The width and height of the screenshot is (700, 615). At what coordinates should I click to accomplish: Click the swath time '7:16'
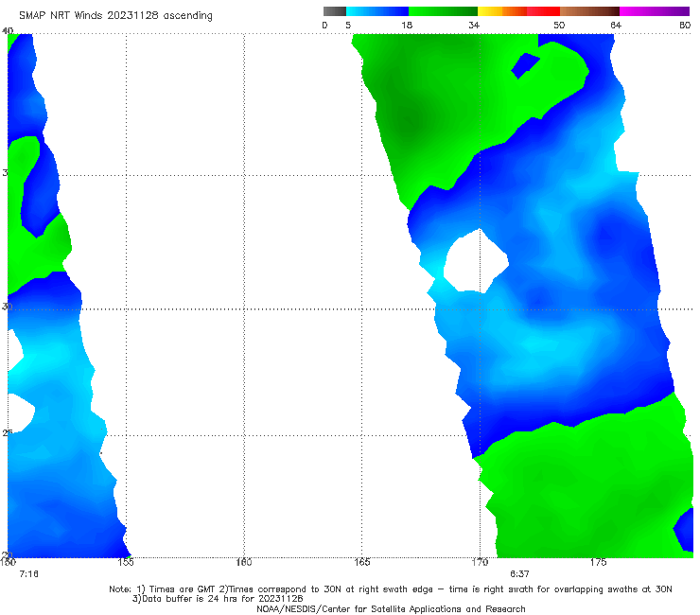click(29, 574)
